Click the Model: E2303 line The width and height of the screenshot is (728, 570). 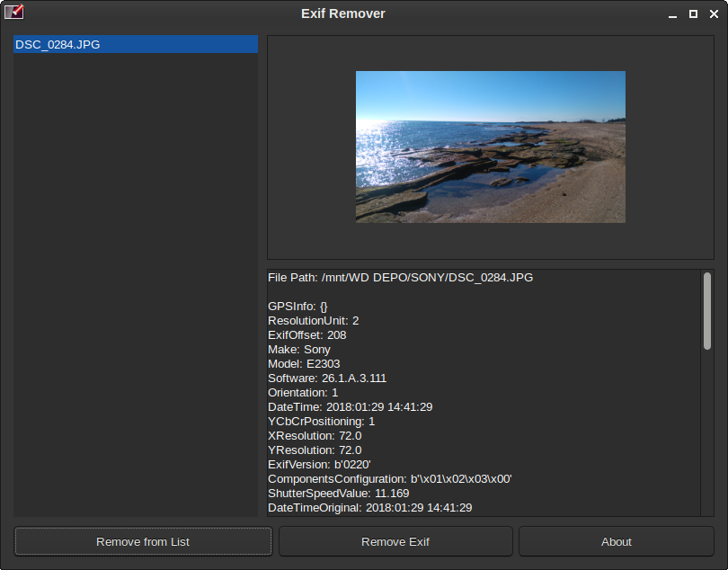pos(304,364)
